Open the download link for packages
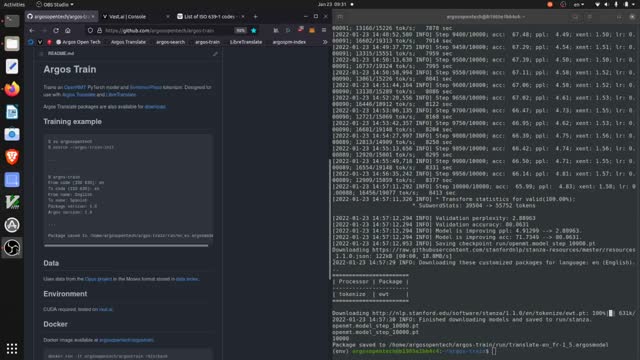 pyautogui.click(x=155, y=107)
